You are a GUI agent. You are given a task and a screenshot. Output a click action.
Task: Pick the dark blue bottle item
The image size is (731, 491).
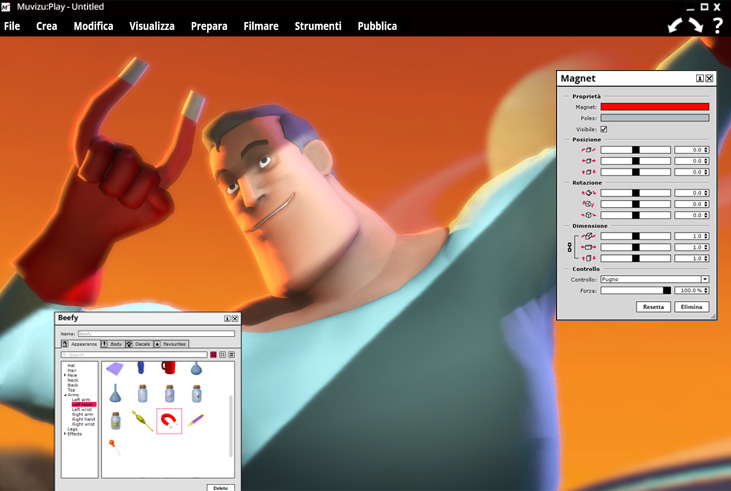(141, 367)
